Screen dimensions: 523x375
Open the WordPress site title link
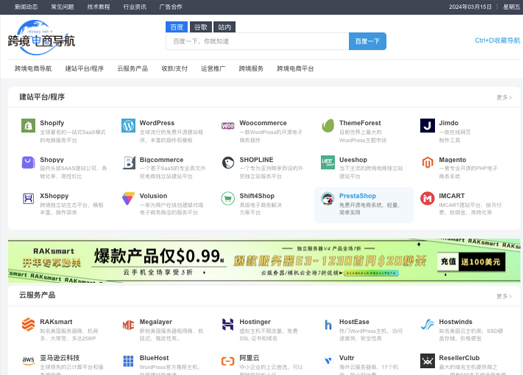(x=157, y=123)
